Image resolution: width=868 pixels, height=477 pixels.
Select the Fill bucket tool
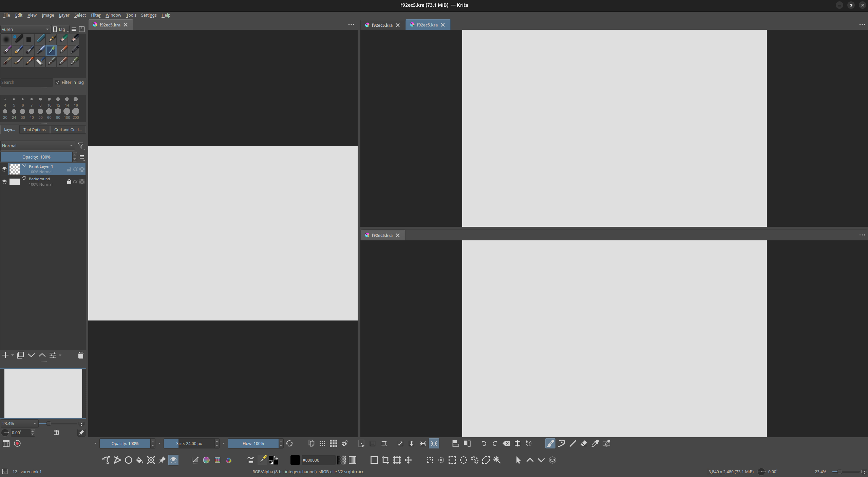(139, 460)
